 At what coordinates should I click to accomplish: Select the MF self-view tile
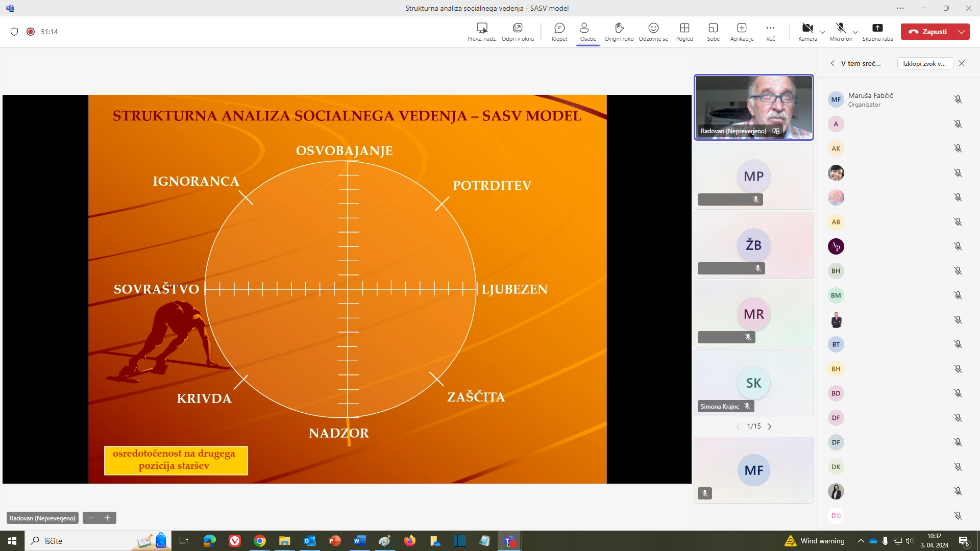click(753, 470)
